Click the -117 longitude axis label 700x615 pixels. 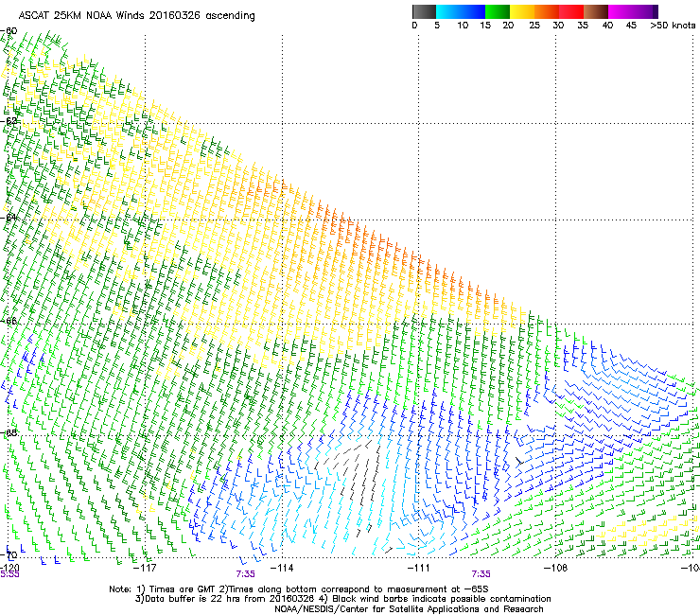(x=145, y=568)
